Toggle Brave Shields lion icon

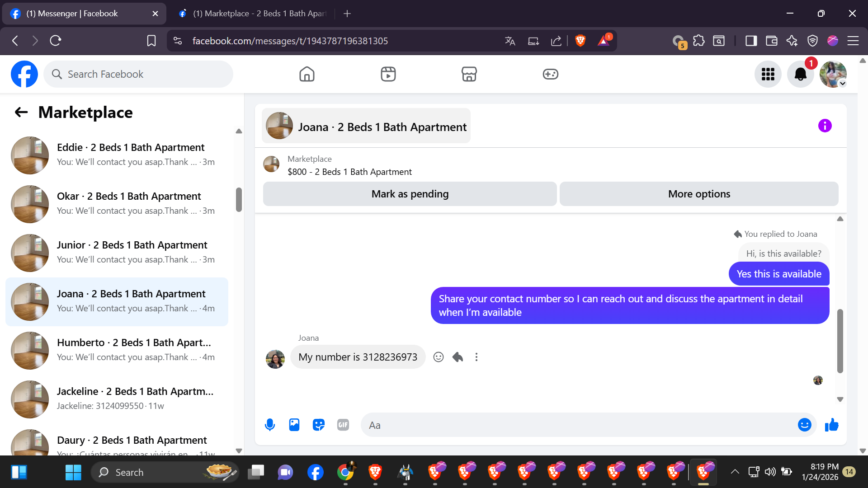(x=580, y=41)
